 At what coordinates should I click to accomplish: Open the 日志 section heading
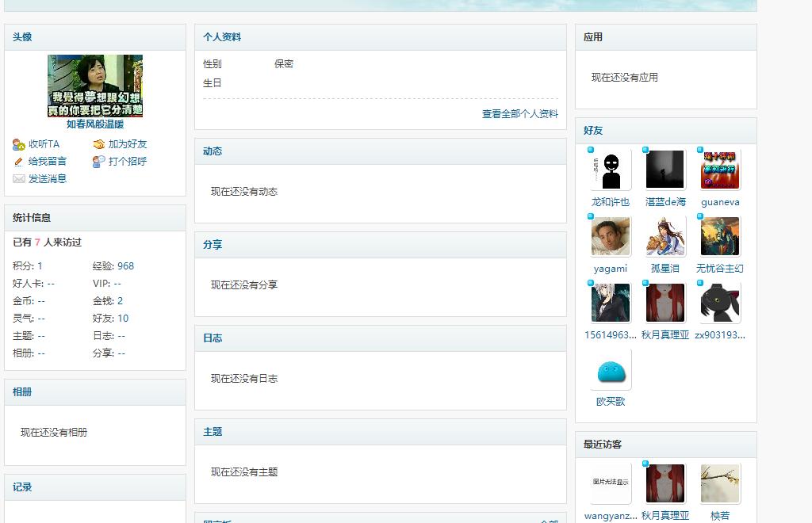pyautogui.click(x=213, y=338)
